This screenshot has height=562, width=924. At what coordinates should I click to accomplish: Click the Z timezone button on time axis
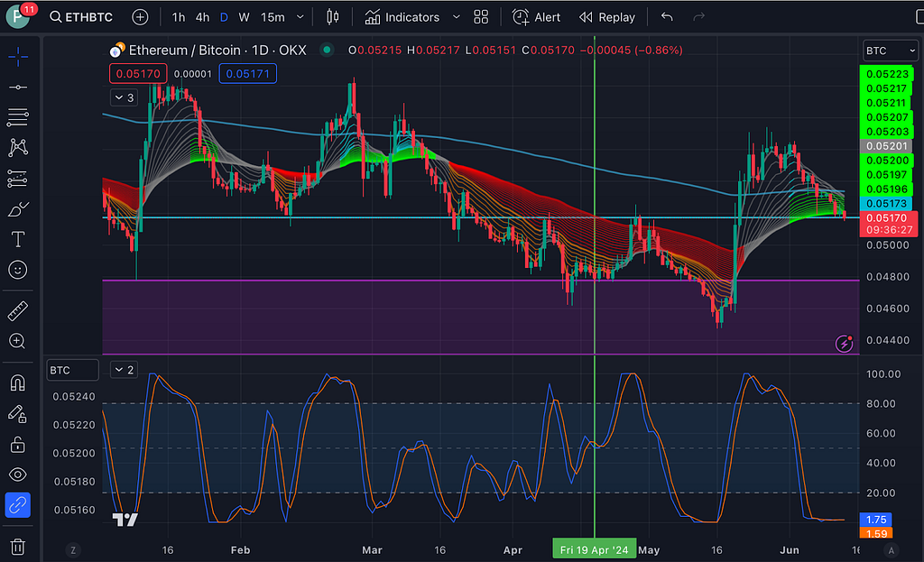[x=73, y=550]
